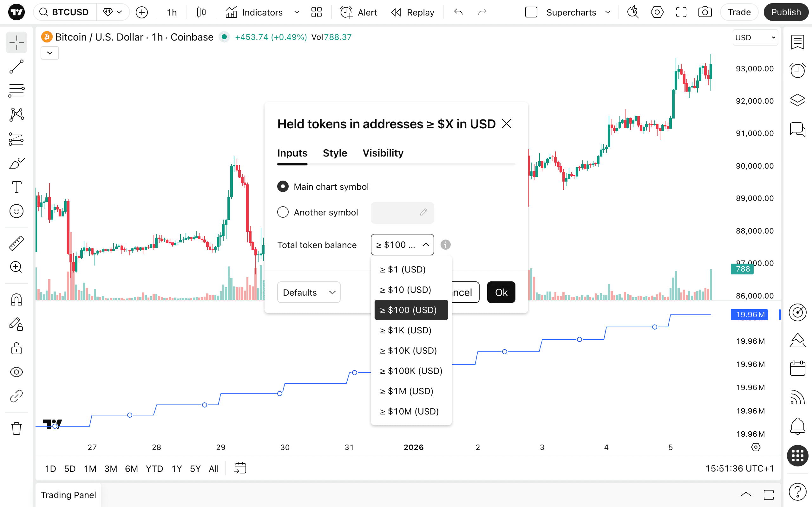
Task: Switch to the Style tab
Action: tap(335, 153)
